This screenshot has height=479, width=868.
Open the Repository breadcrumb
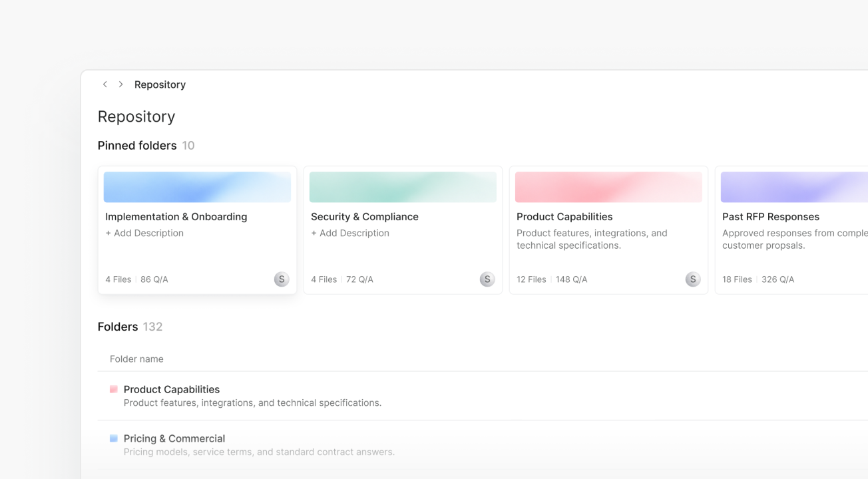pyautogui.click(x=160, y=84)
